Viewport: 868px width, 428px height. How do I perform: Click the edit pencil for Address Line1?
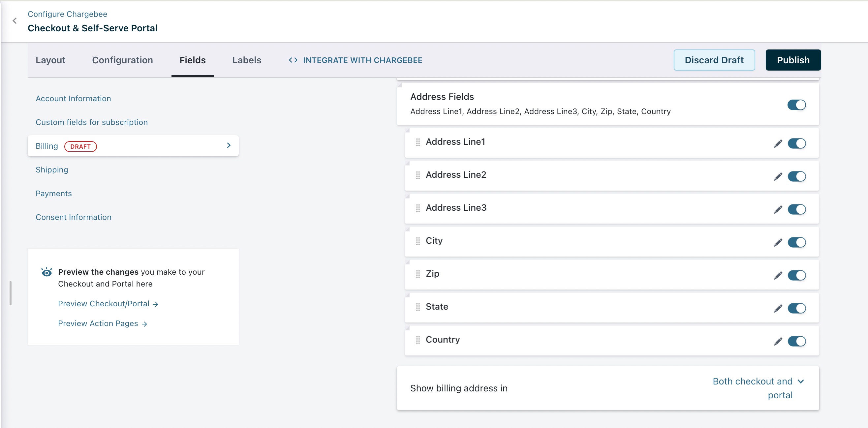(778, 144)
